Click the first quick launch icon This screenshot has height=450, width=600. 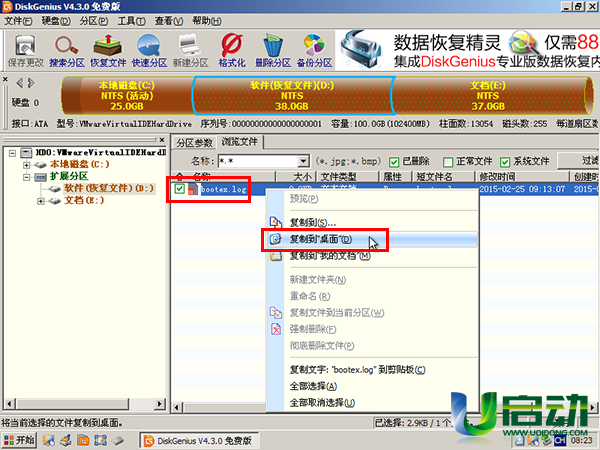48,440
